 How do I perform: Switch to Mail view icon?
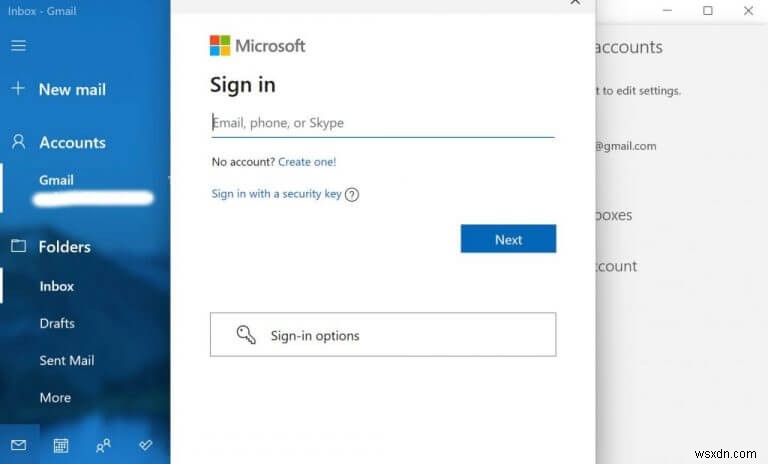[x=19, y=445]
